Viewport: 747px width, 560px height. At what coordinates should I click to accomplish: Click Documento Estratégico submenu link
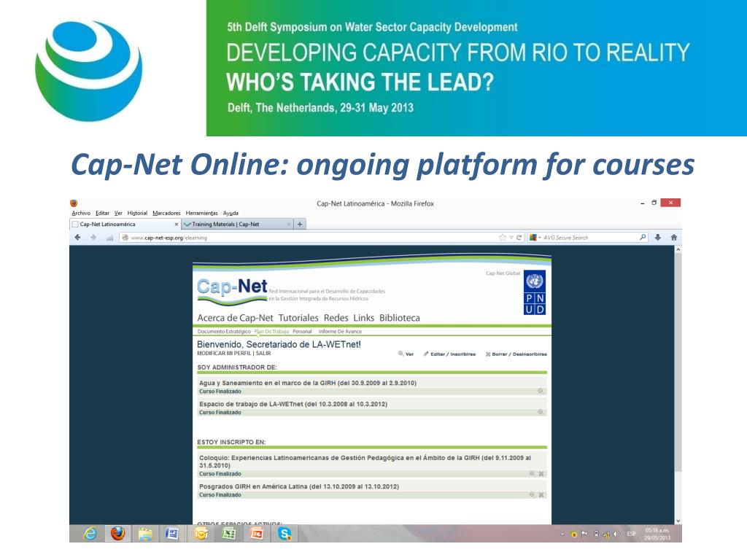pos(224,332)
